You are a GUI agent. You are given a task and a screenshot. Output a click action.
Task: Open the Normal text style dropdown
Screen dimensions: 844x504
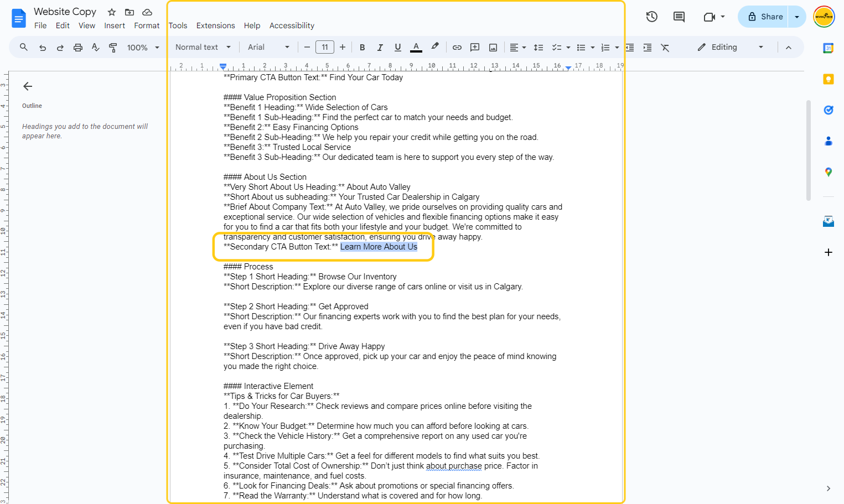pyautogui.click(x=203, y=48)
